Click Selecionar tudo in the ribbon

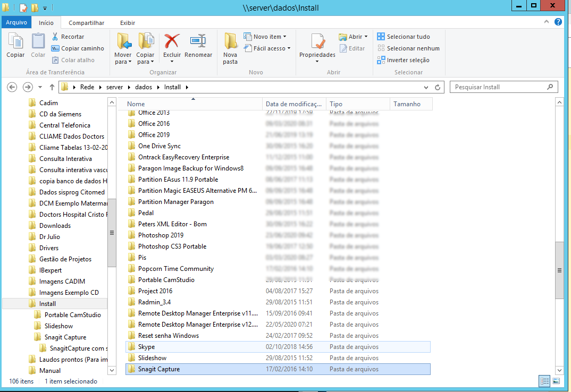[404, 37]
